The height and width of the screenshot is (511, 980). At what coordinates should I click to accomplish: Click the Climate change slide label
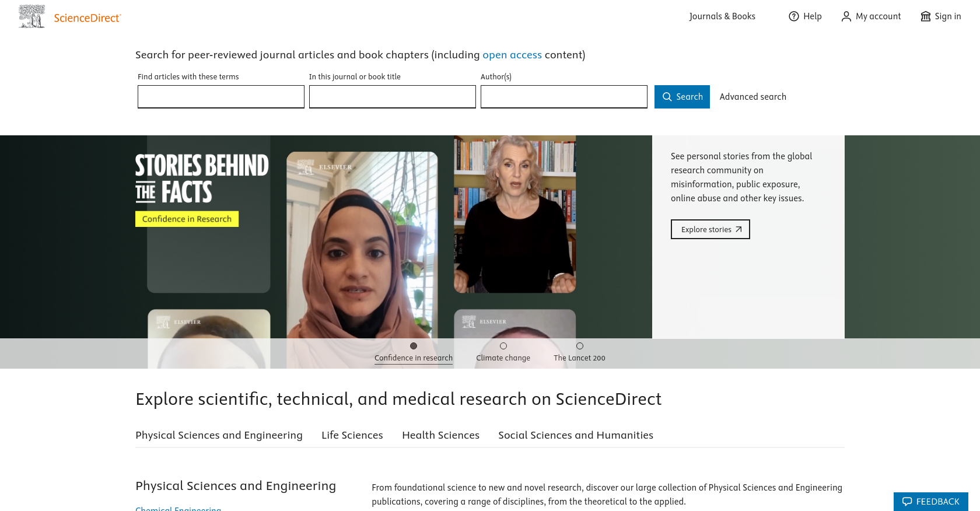click(x=503, y=358)
